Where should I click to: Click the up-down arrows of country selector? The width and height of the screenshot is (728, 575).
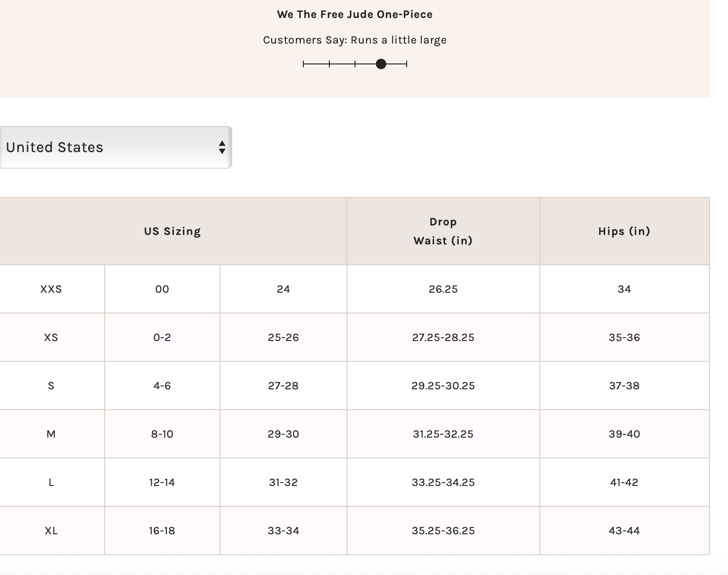(x=222, y=147)
